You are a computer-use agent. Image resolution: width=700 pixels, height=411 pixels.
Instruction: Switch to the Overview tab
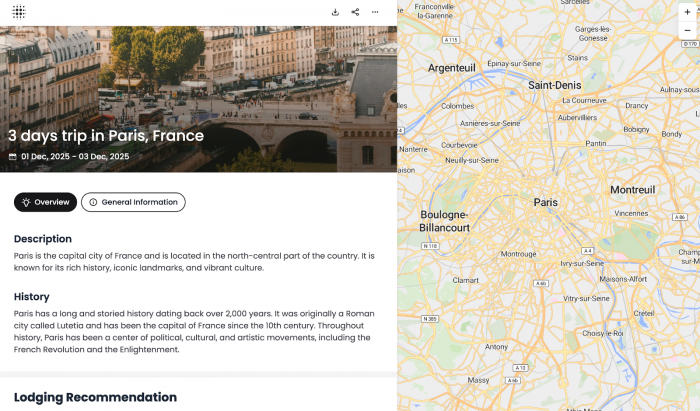click(x=45, y=202)
